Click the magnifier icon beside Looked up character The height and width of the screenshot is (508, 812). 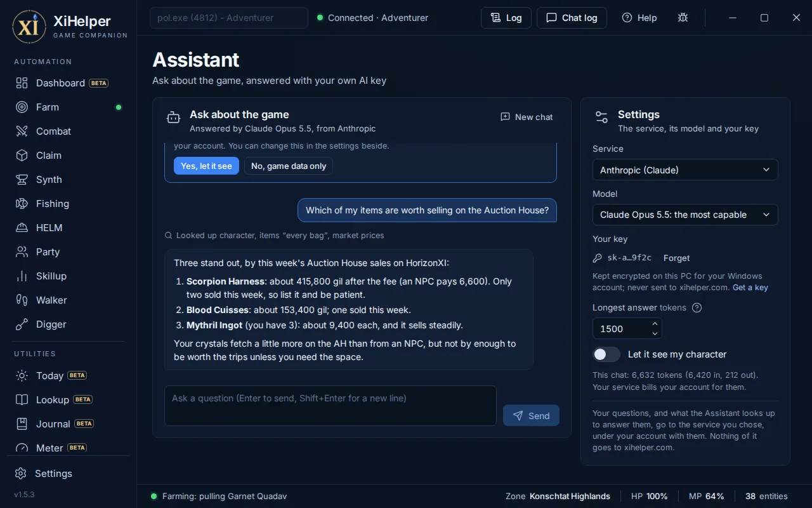pos(168,236)
